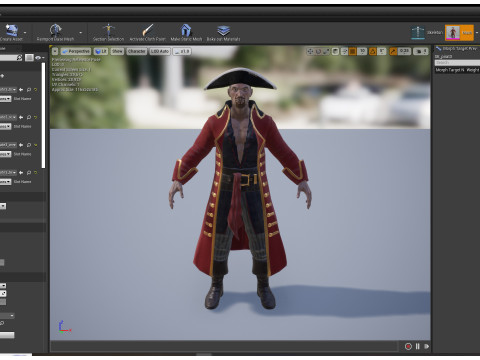Screen dimensions: 480x360
Task: Open the grid snap size 10 dropdown
Action: 362,51
